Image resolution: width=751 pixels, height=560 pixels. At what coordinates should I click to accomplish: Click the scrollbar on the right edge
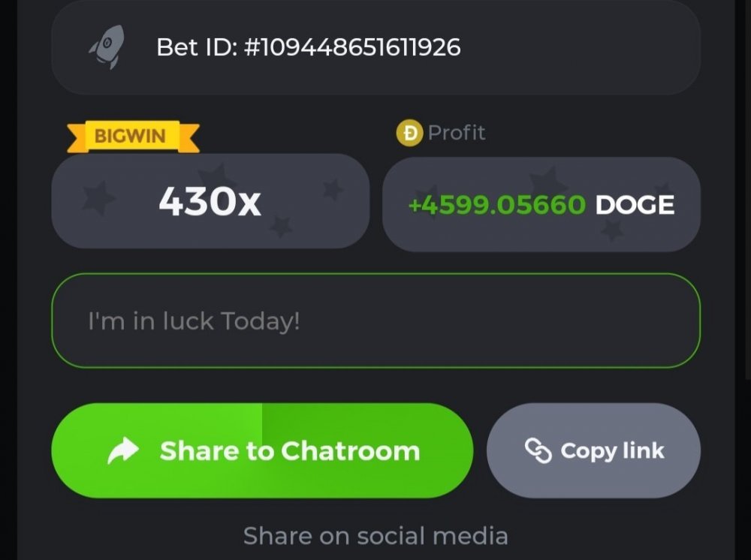748,191
